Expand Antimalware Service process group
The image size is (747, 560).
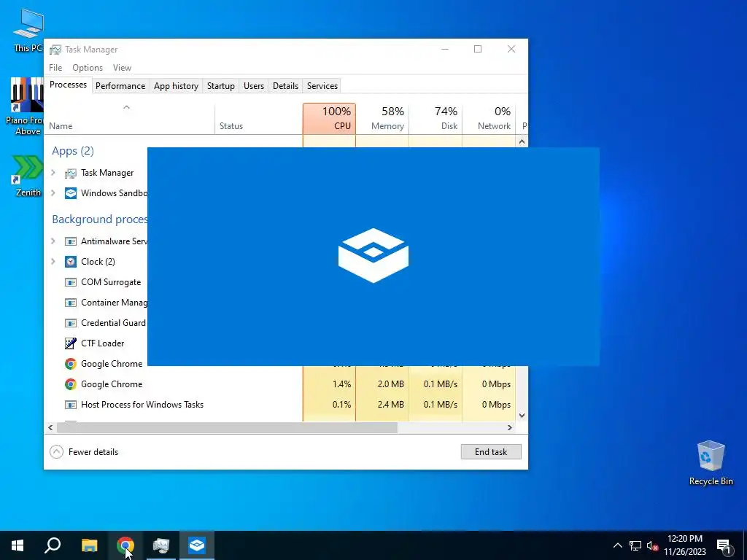click(x=53, y=241)
